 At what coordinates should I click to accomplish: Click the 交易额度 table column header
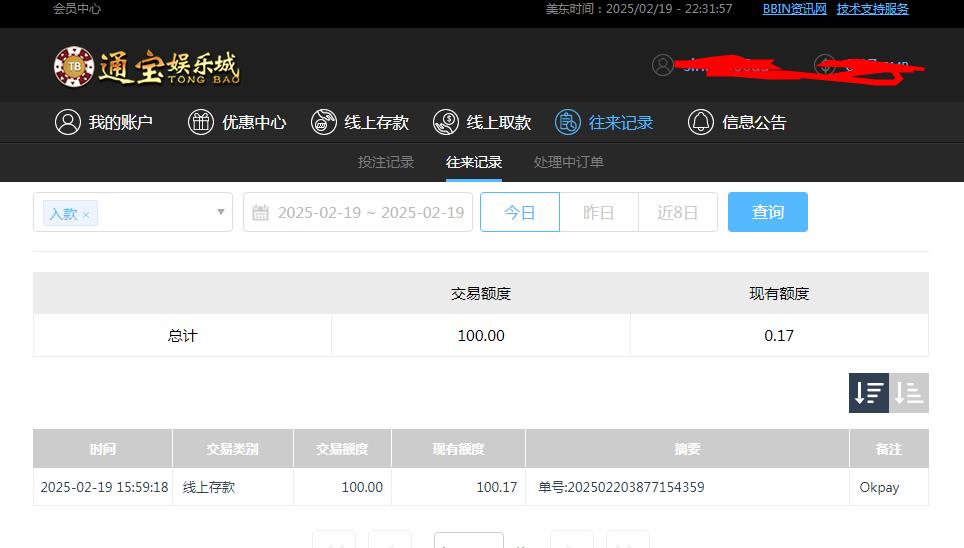[342, 449]
